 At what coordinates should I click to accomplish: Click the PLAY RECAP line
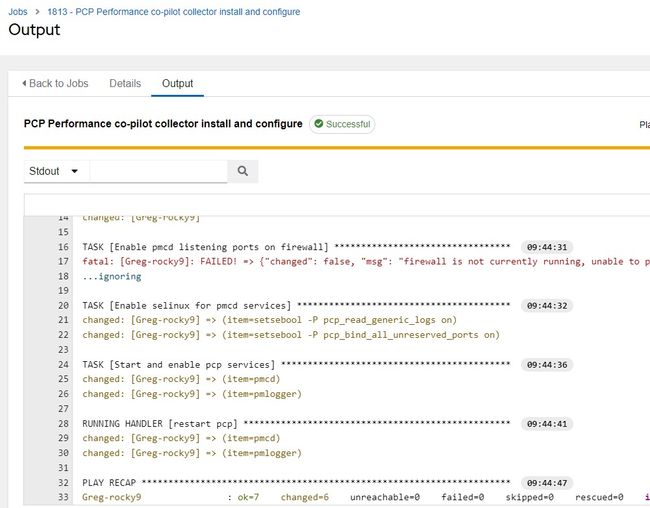coord(296,482)
